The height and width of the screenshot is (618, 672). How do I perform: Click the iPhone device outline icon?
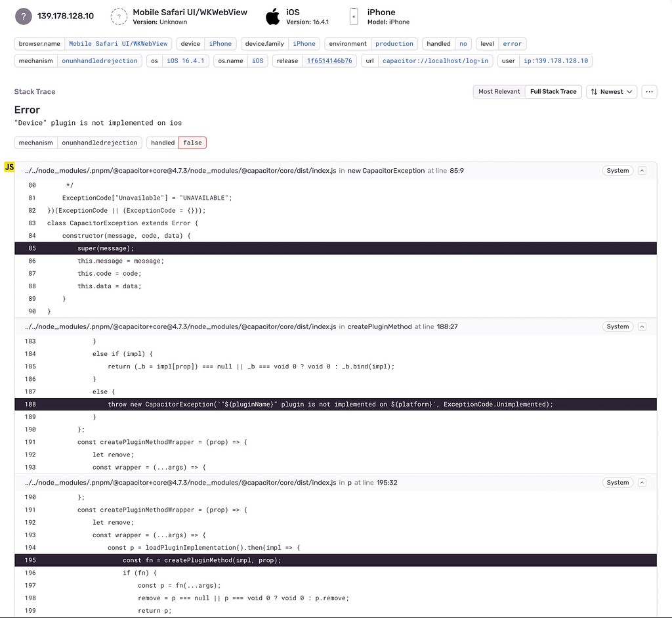(x=354, y=15)
